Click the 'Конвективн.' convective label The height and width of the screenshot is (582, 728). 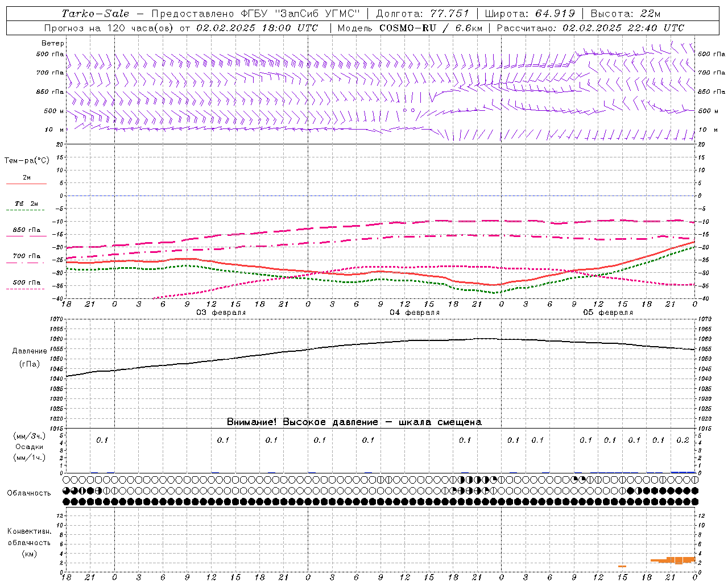coord(29,531)
